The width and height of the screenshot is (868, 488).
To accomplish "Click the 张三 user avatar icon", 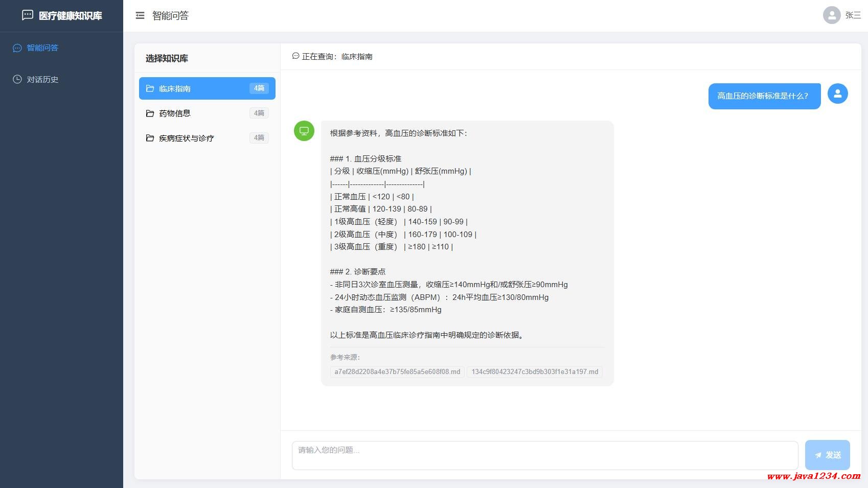I will coord(832,15).
